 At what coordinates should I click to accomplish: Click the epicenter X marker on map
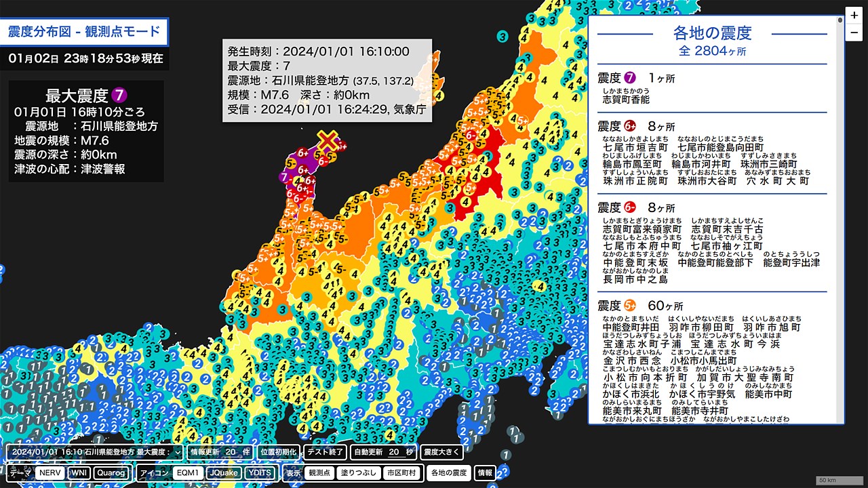coord(328,140)
